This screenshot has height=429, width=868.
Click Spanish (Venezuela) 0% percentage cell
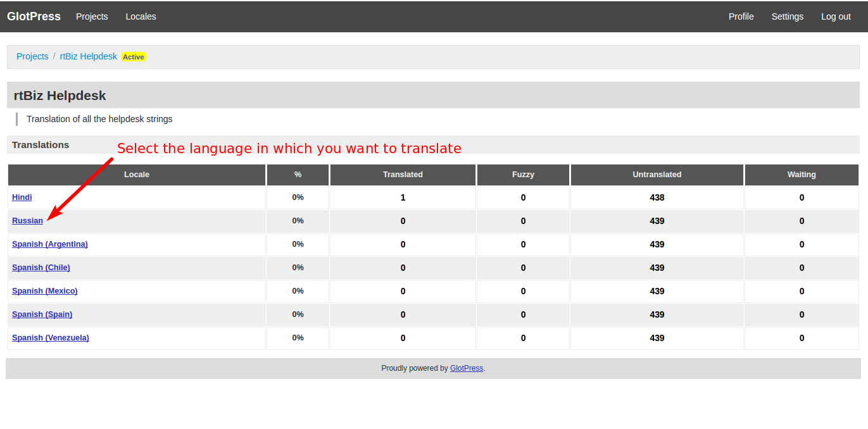click(x=298, y=338)
